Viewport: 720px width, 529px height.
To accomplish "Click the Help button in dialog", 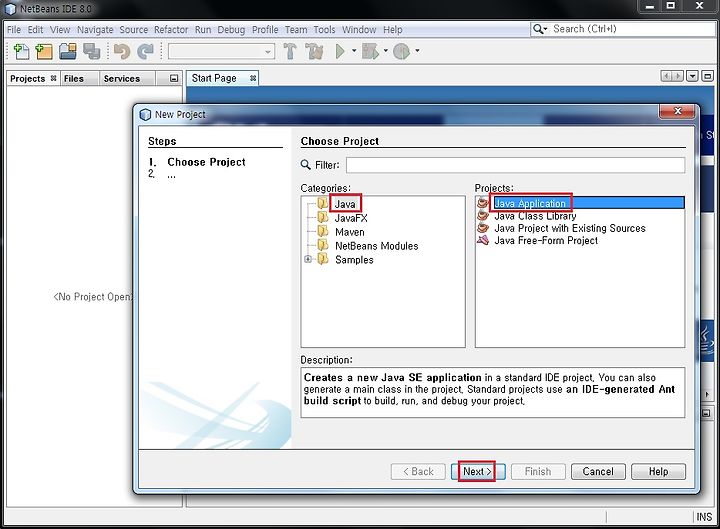I will [x=658, y=472].
